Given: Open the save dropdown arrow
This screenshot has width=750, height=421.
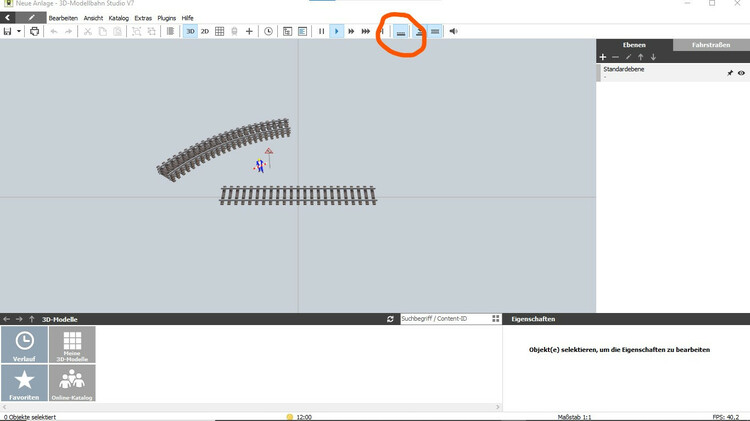Looking at the screenshot, I should click(x=19, y=32).
